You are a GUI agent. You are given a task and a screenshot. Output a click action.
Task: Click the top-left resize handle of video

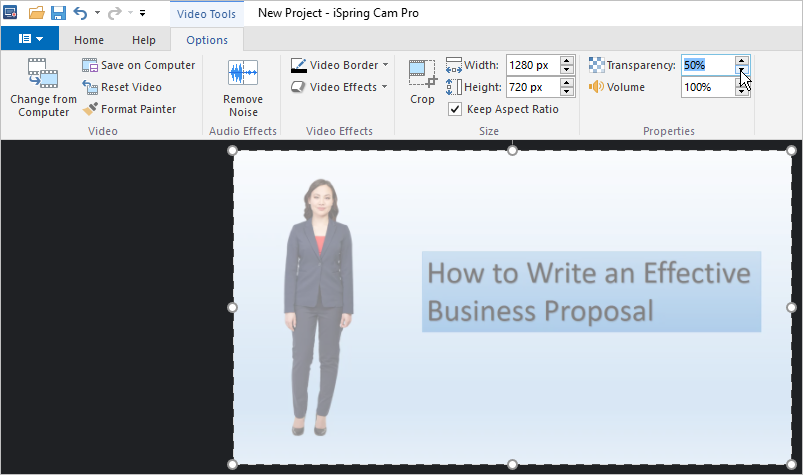pos(233,150)
